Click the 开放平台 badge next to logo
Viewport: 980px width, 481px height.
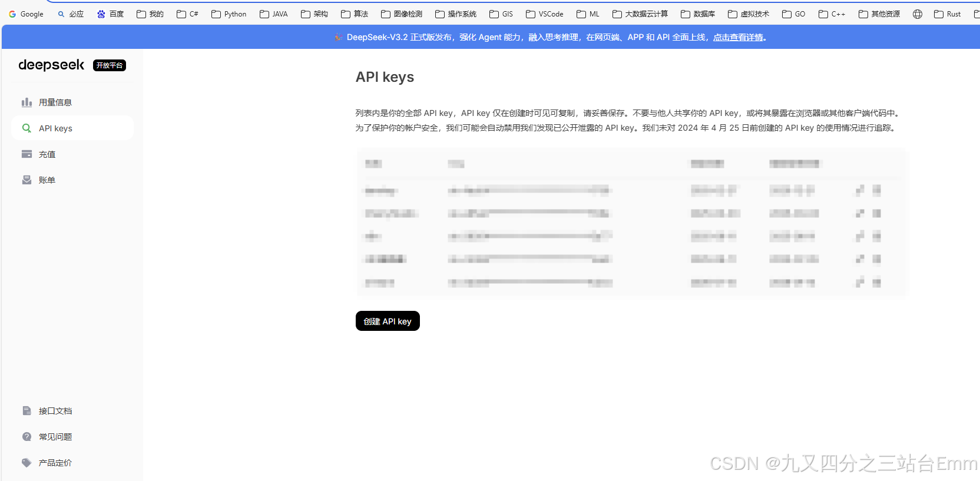coord(110,65)
